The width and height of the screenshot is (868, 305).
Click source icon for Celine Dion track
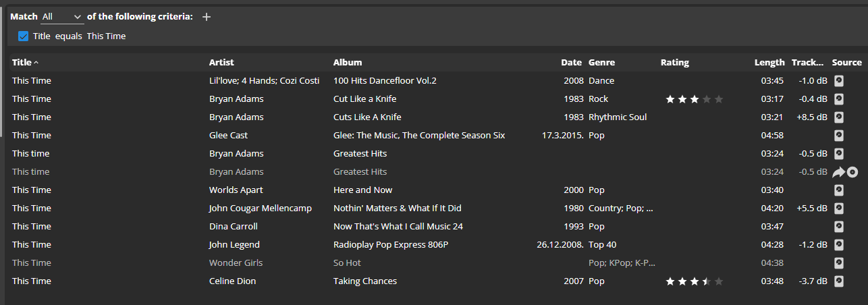(839, 281)
